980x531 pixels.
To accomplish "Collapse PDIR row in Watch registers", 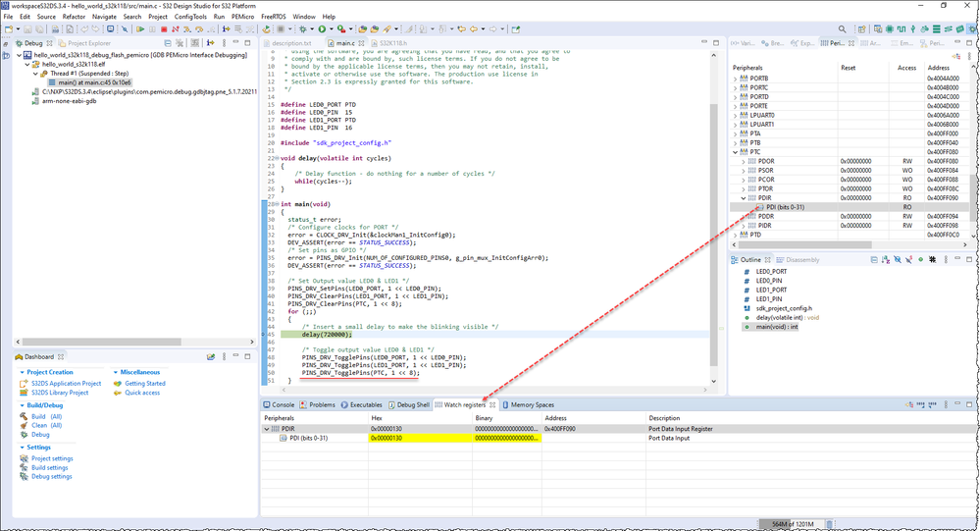I will click(267, 429).
